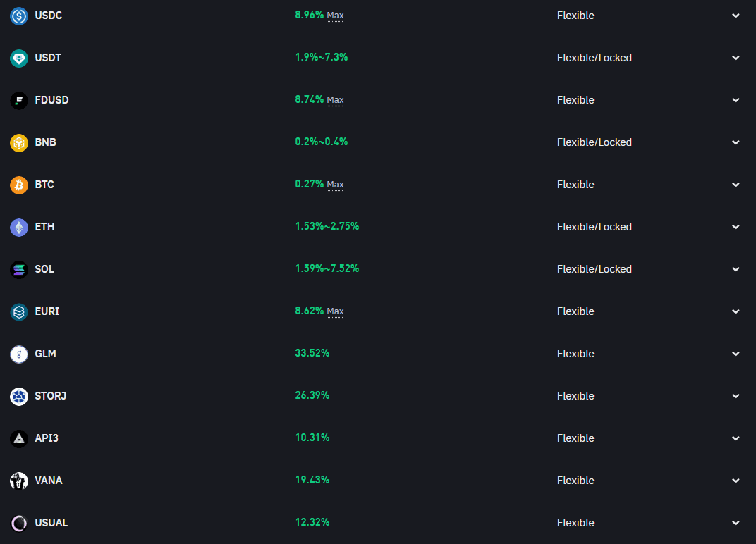The width and height of the screenshot is (756, 544).
Task: Click the Bitcoin BTC icon
Action: pyautogui.click(x=19, y=185)
